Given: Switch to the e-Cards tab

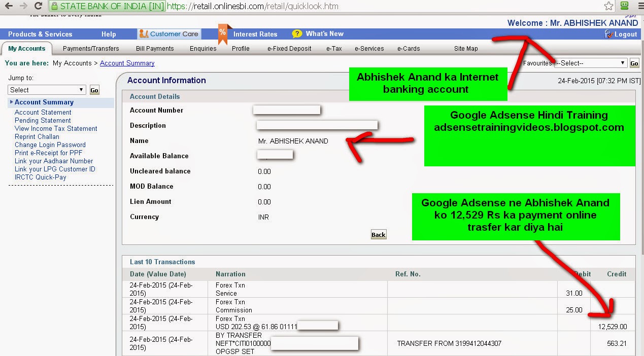Looking at the screenshot, I should point(409,49).
